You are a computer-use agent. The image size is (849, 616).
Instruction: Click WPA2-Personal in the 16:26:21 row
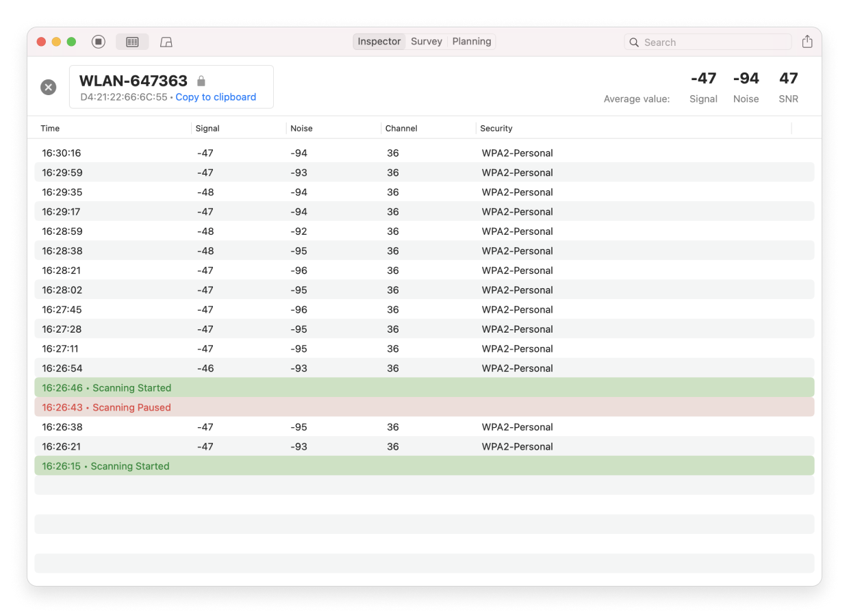[517, 446]
